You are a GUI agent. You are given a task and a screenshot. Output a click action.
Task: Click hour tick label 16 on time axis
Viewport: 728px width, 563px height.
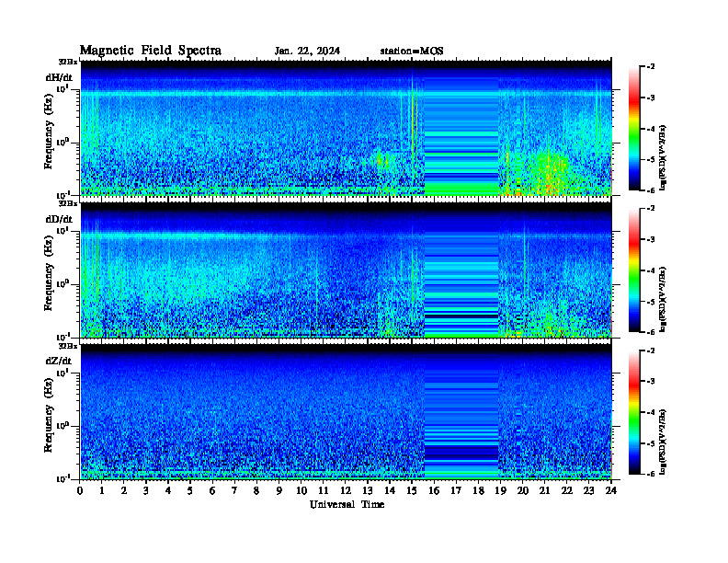point(434,490)
